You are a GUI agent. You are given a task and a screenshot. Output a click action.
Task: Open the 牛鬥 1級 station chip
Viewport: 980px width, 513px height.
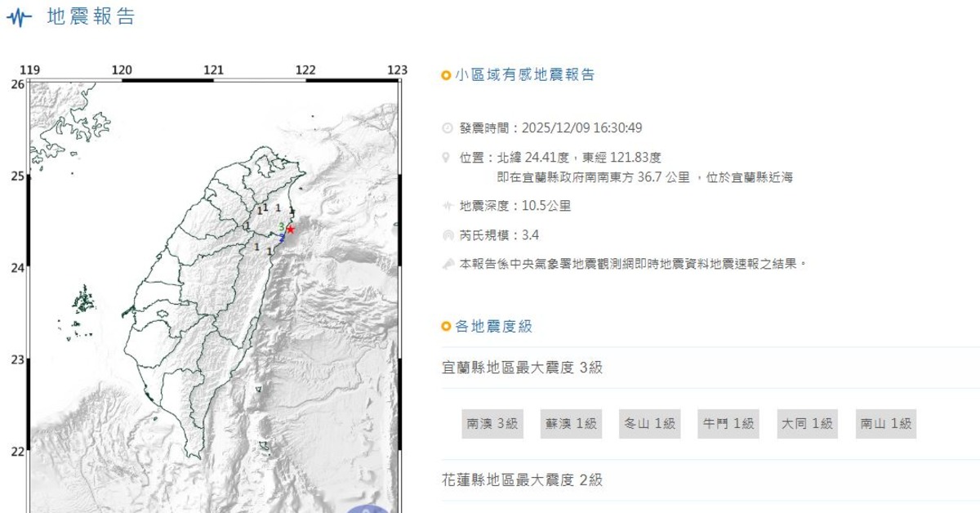(x=728, y=424)
